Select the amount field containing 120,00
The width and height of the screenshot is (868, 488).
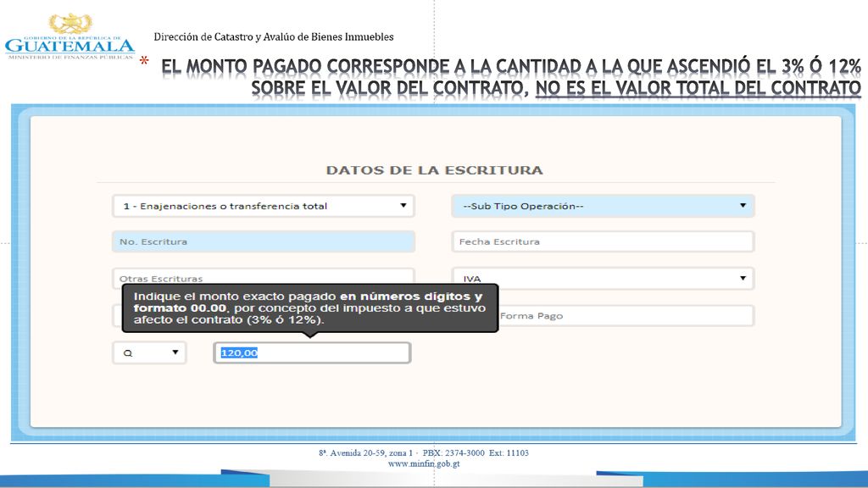tap(312, 352)
